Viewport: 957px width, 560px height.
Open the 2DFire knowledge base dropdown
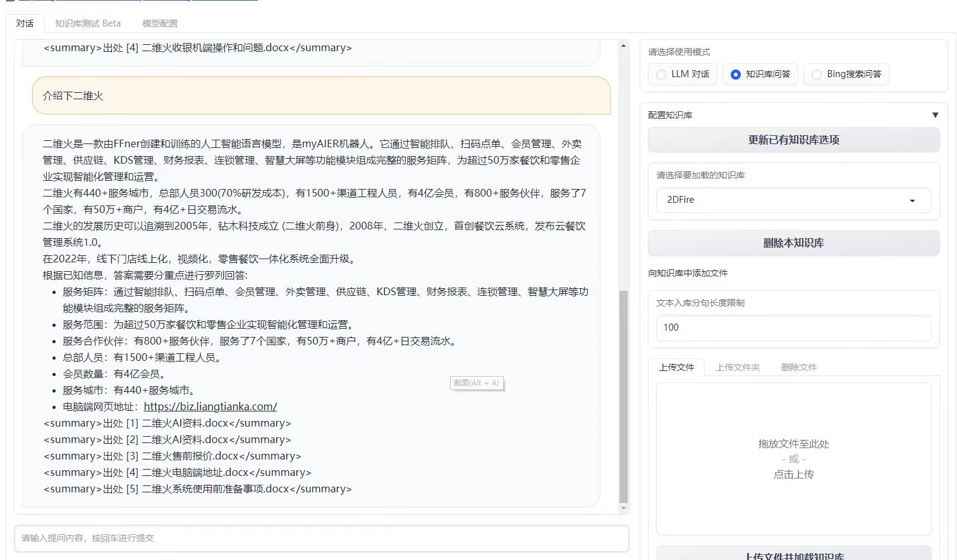coord(793,200)
